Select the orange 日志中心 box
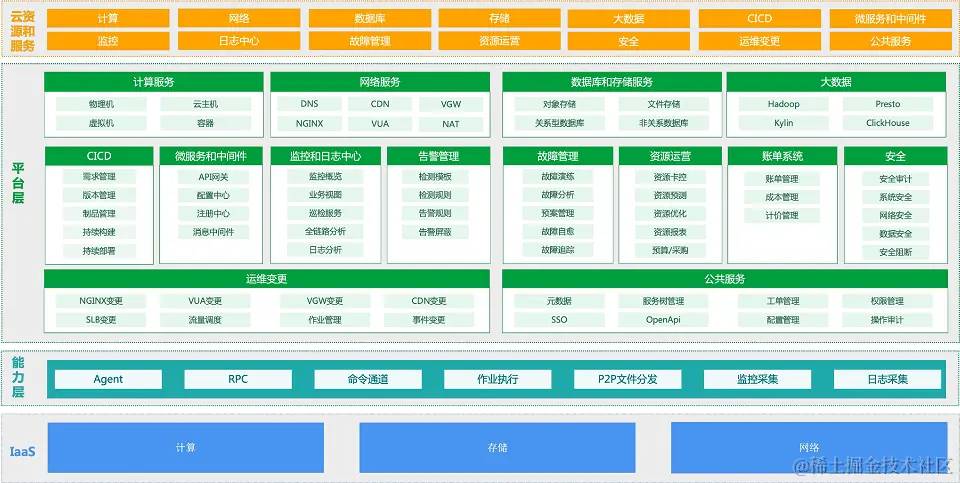The width and height of the screenshot is (960, 483). coord(239,41)
